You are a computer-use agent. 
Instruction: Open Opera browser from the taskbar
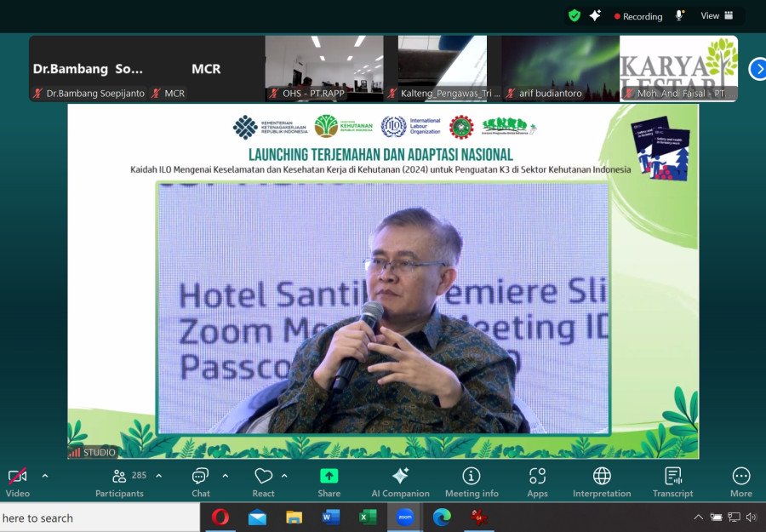click(220, 517)
